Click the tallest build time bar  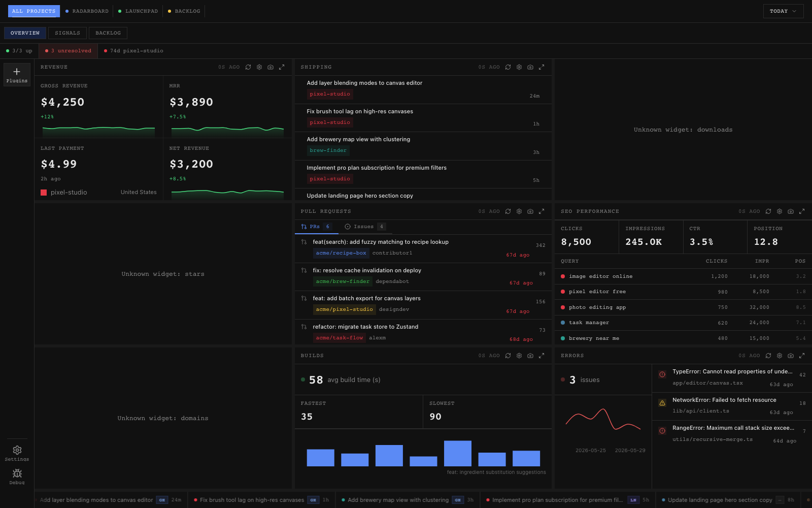tap(458, 453)
